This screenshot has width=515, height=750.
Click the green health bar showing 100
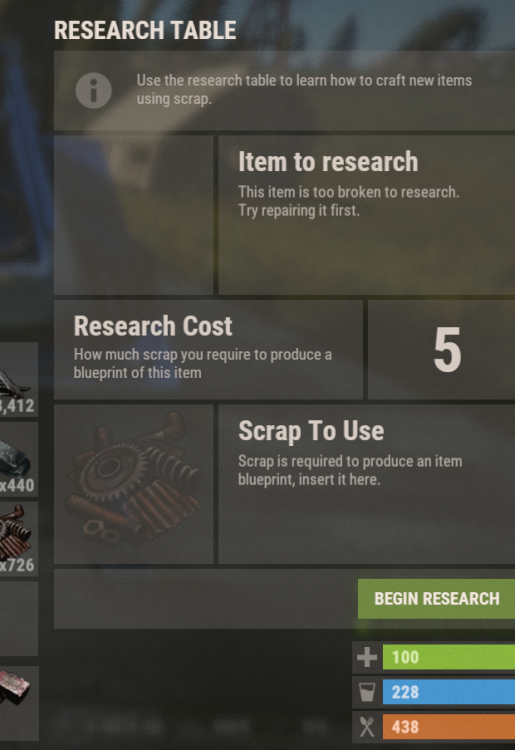pos(449,657)
